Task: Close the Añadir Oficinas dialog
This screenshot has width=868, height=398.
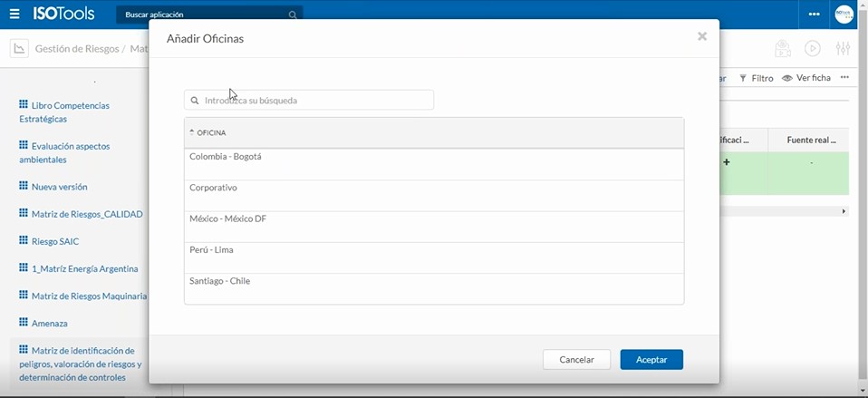Action: coord(702,36)
